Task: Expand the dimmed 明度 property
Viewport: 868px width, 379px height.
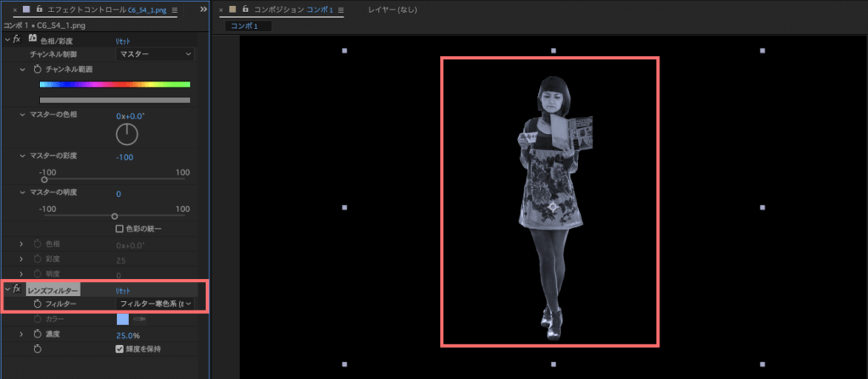Action: coord(21,274)
